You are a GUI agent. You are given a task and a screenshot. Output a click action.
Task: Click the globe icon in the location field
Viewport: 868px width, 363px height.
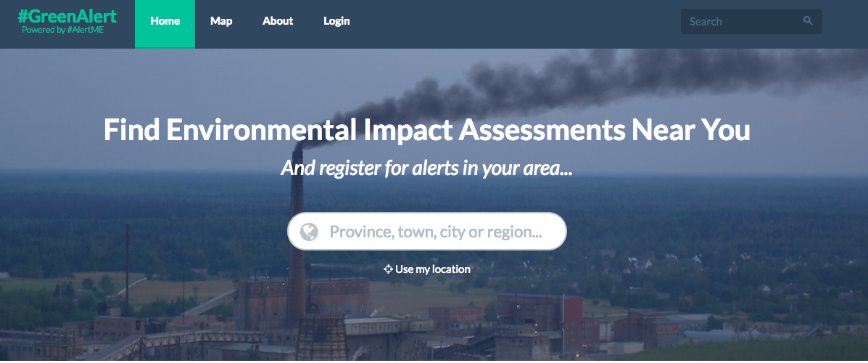[309, 232]
